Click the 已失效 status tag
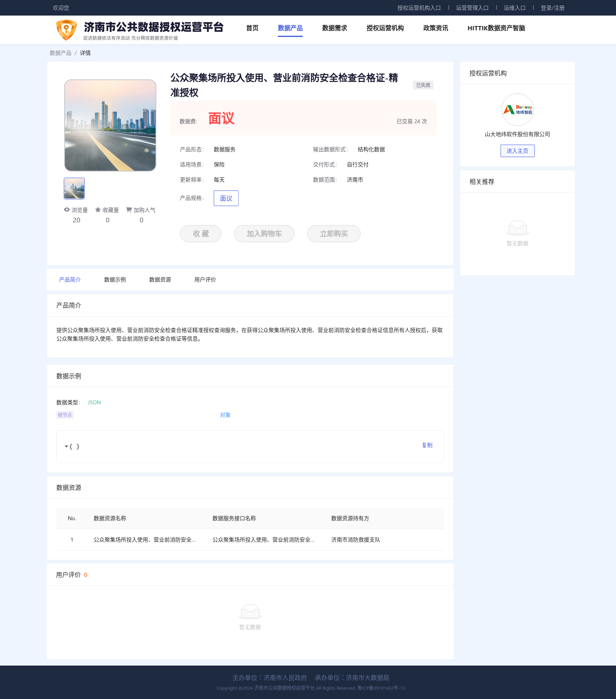This screenshot has width=616, height=699. [423, 85]
